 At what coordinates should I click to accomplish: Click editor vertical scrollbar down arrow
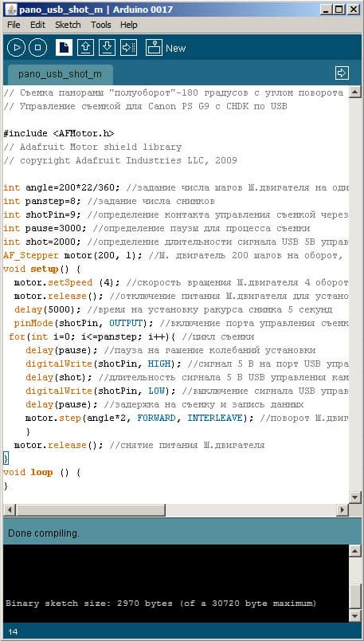(354, 497)
